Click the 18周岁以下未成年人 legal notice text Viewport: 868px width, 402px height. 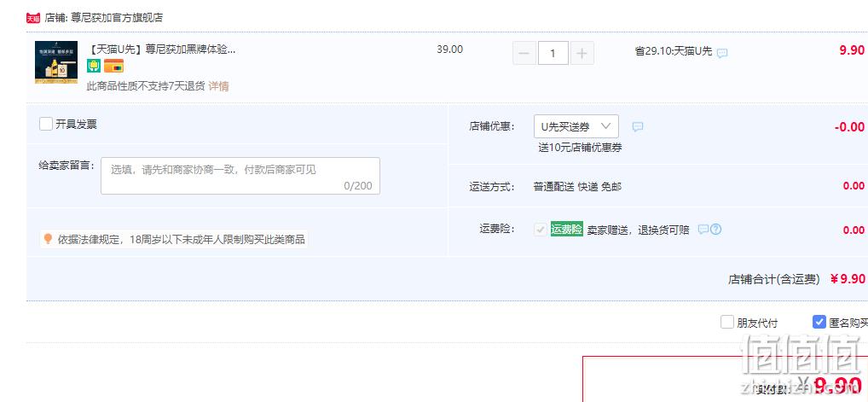pyautogui.click(x=182, y=240)
